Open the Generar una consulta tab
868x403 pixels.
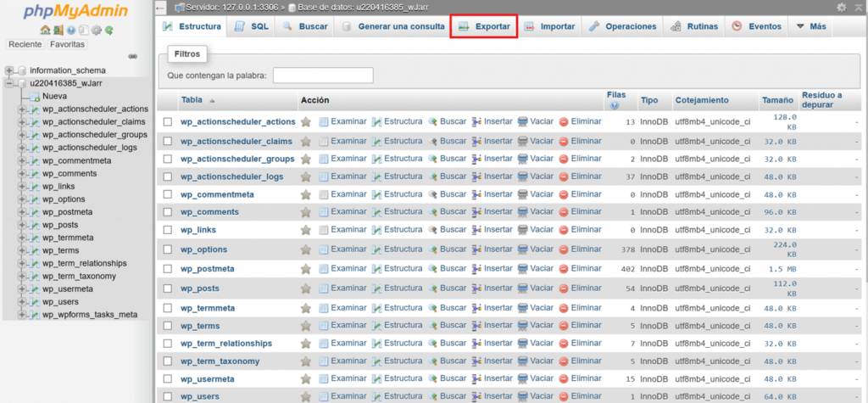(x=392, y=26)
